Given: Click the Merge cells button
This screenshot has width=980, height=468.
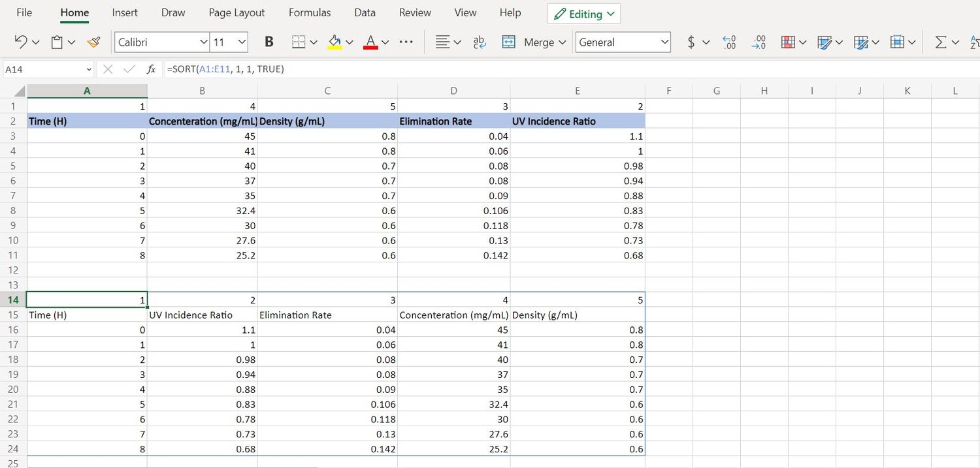Looking at the screenshot, I should [533, 42].
